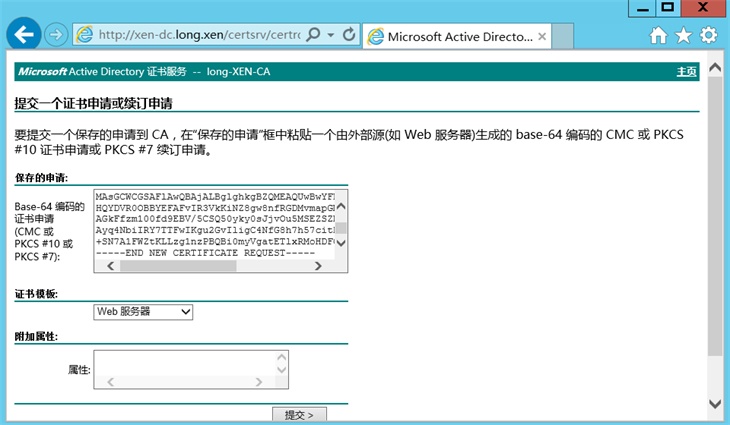The image size is (730, 425).
Task: Click the 证书模板 section label
Action: (x=36, y=294)
